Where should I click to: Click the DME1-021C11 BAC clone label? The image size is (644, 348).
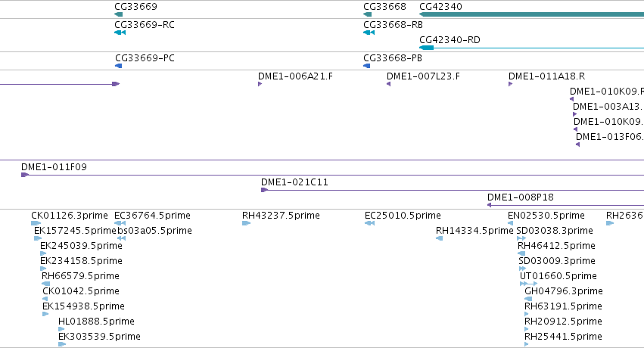tap(294, 182)
